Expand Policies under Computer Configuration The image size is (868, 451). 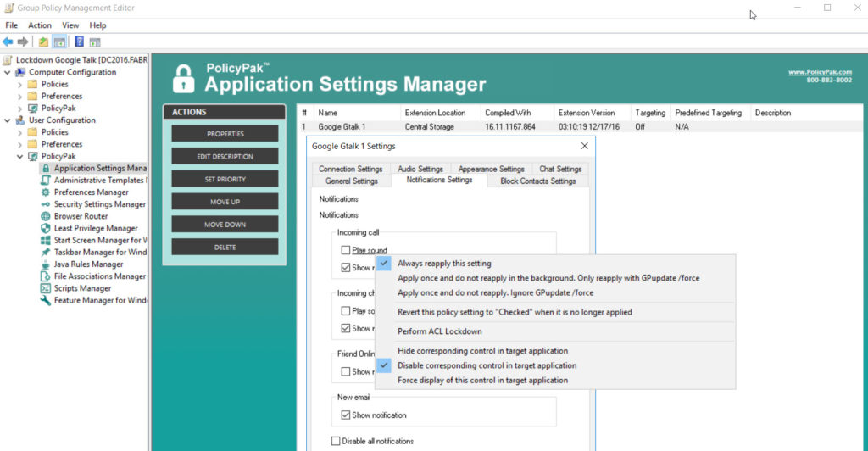tap(20, 85)
